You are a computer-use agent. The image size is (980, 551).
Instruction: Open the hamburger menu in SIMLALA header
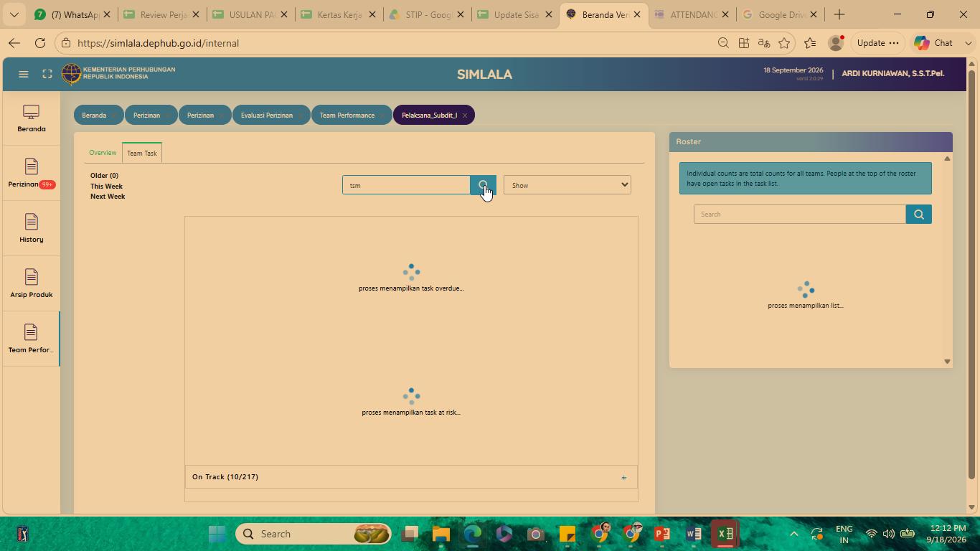pyautogui.click(x=24, y=74)
